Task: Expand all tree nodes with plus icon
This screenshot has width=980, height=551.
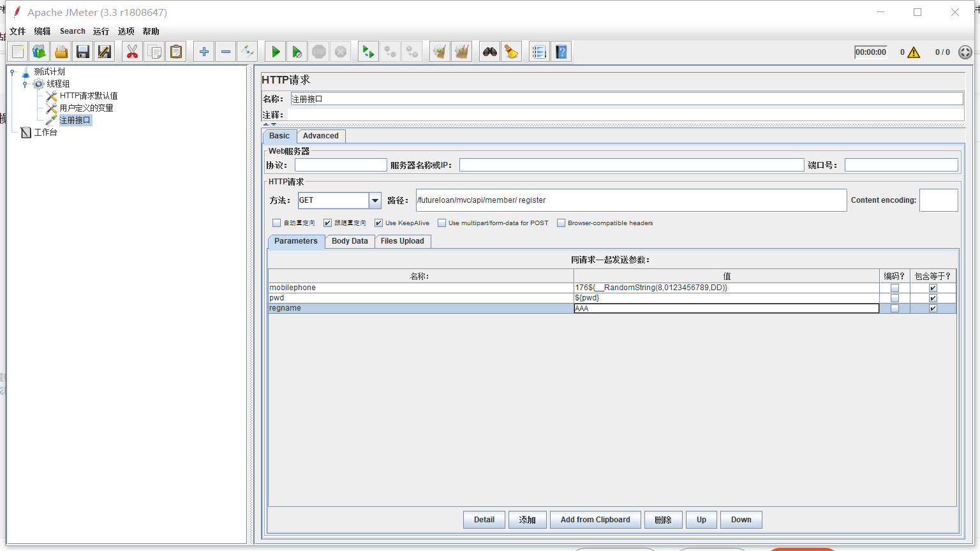Action: pyautogui.click(x=204, y=52)
